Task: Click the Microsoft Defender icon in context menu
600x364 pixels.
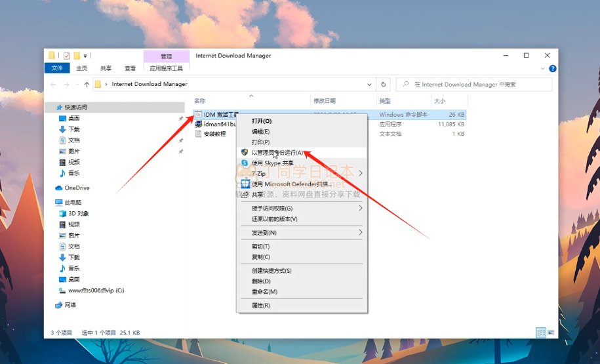Action: tap(245, 184)
